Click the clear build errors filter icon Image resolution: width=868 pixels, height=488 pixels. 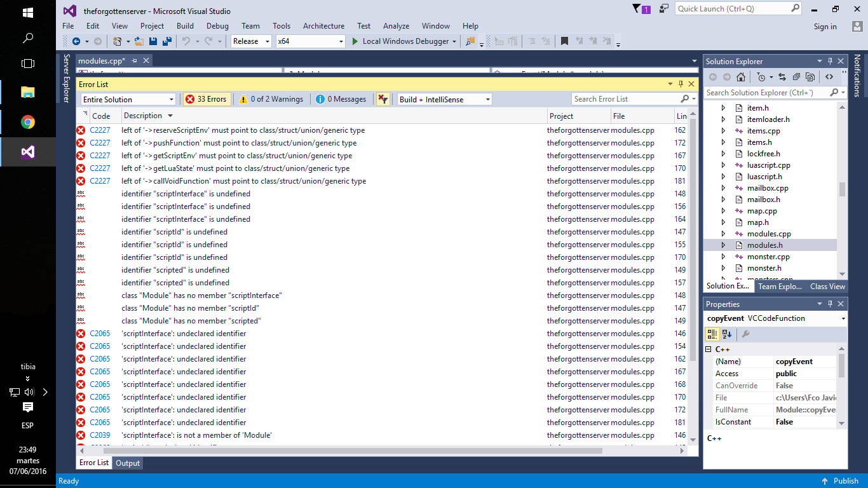point(383,99)
